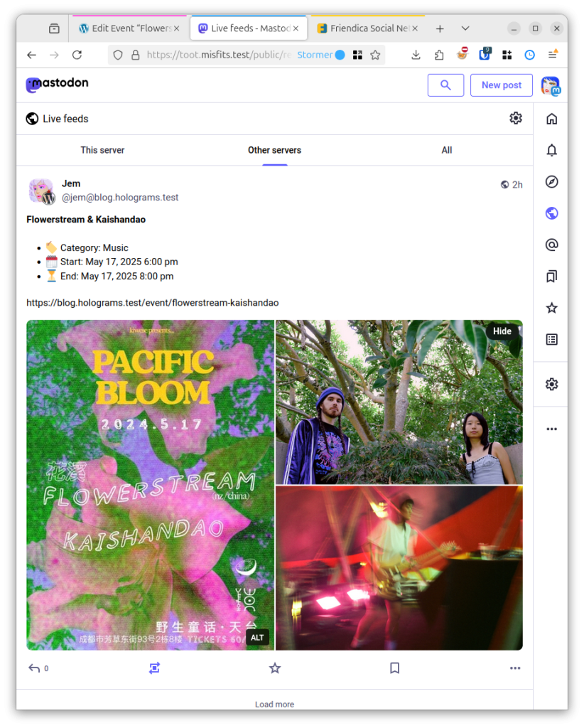Open Favorites star icon in sidebar
Image resolution: width=584 pixels, height=728 pixels.
pyautogui.click(x=551, y=308)
